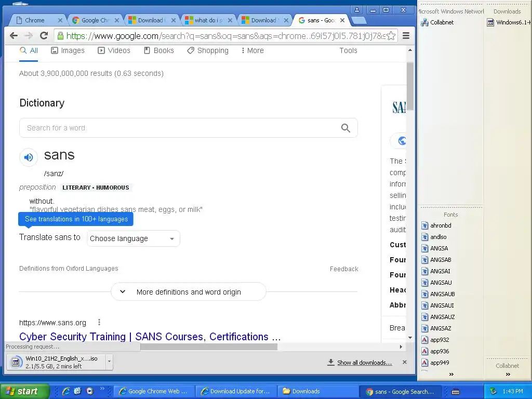The width and height of the screenshot is (532, 399).
Task: Click the Search for a word field
Action: click(188, 128)
